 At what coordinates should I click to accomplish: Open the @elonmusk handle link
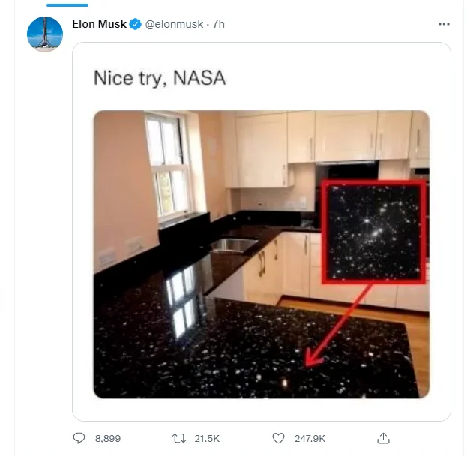(x=175, y=24)
